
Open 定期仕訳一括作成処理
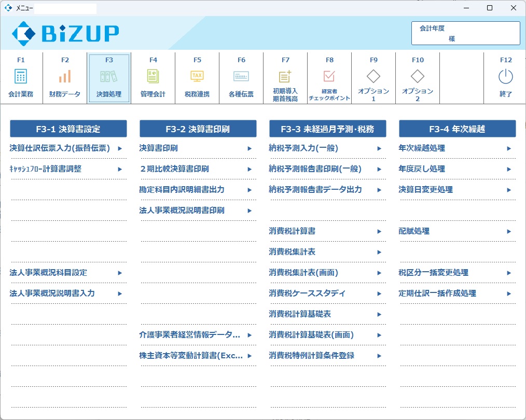[x=437, y=293]
